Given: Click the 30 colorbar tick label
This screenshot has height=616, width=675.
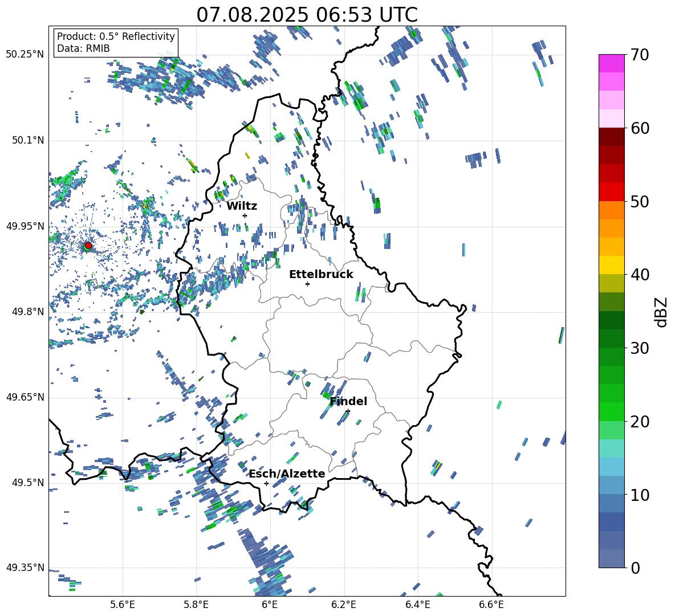Looking at the screenshot, I should point(640,348).
